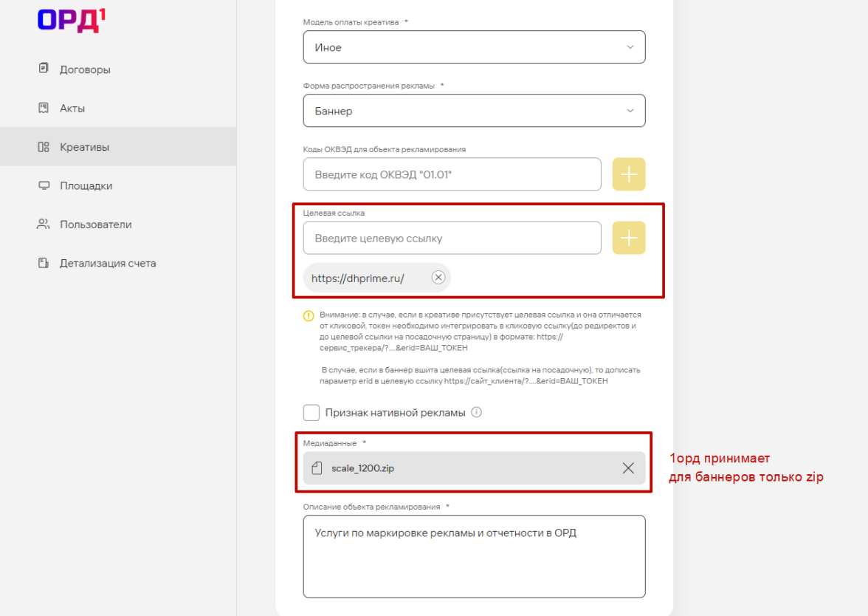868x616 pixels.
Task: Remove the scale_1200.zip media file
Action: click(x=628, y=468)
